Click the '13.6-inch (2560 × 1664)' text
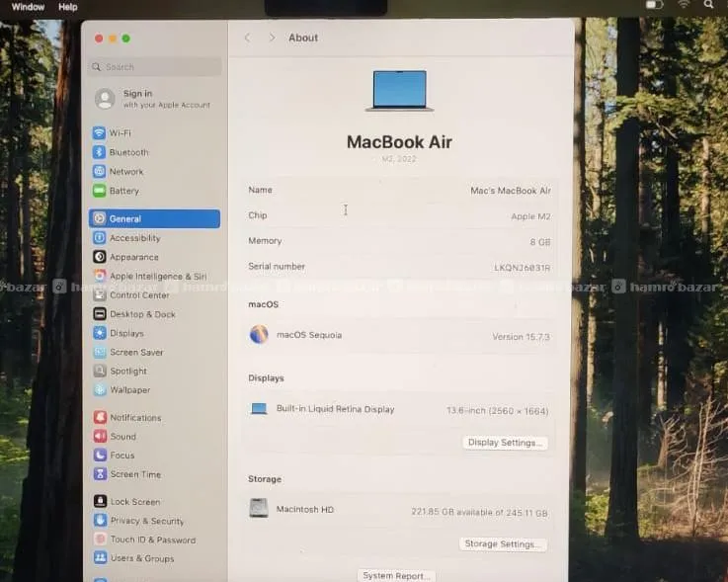Viewport: 728px width, 582px height. 497,411
